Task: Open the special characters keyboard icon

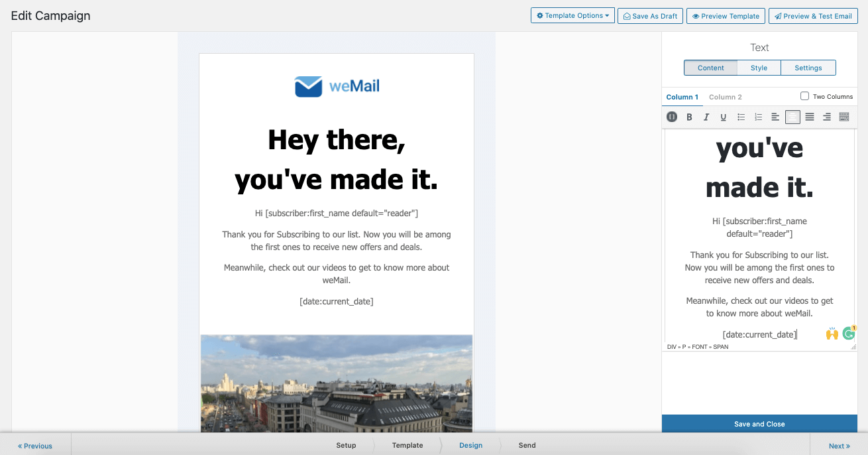Action: pos(844,117)
